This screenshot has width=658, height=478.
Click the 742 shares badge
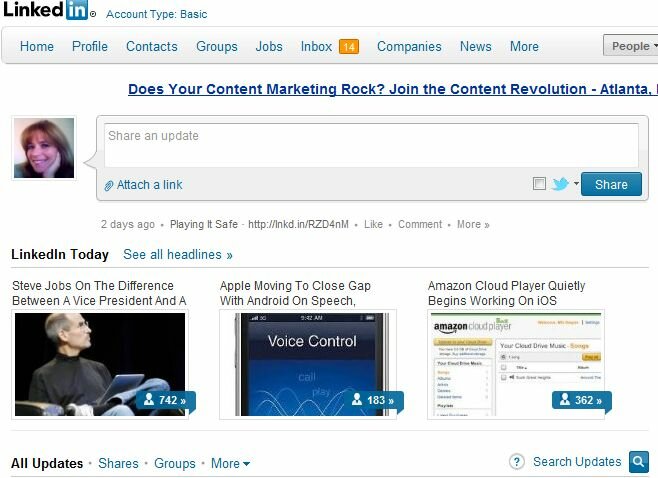pos(166,400)
